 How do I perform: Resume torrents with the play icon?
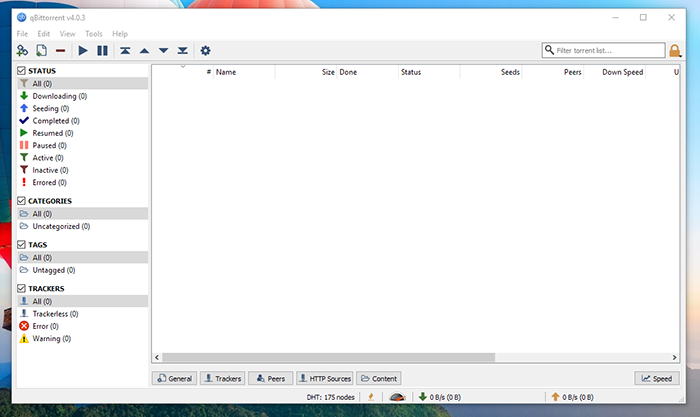[x=83, y=50]
